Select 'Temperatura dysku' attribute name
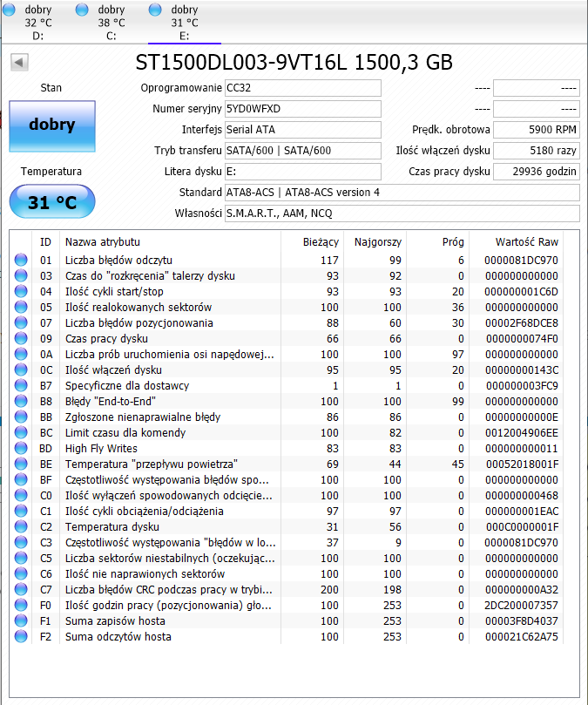 112,527
